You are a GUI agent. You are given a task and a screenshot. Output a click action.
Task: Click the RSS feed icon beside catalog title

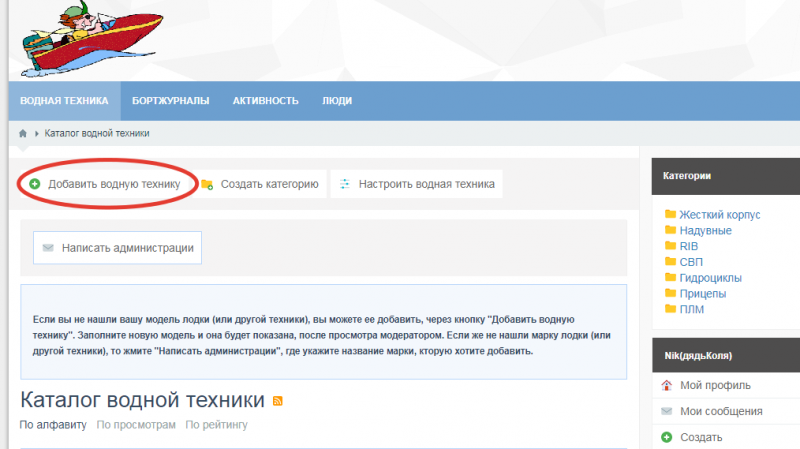[278, 401]
